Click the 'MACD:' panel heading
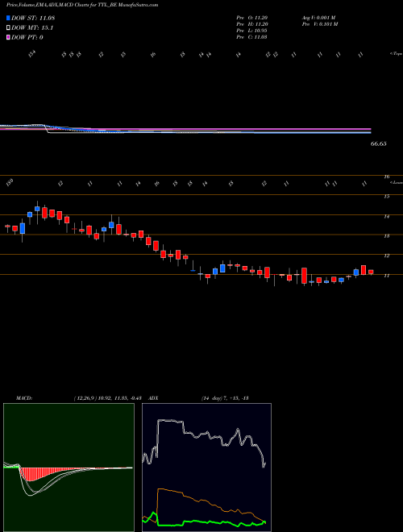 [x=24, y=397]
